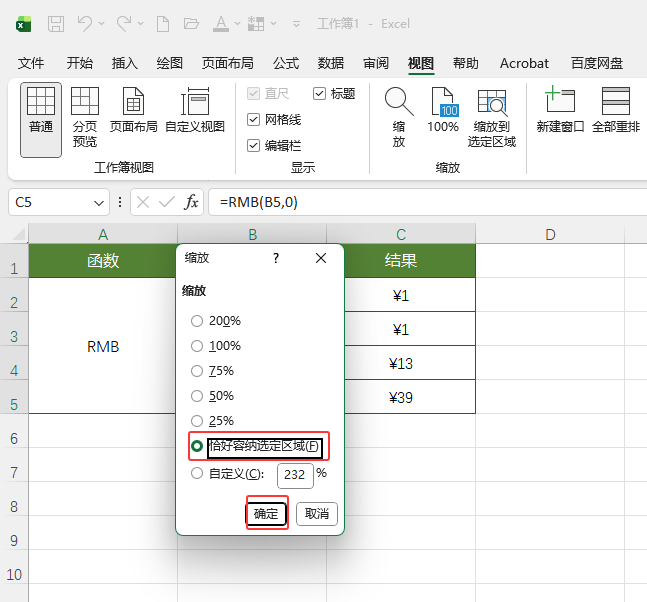Reset zoom with the 100% icon
Viewport: 647px width, 602px height.
[x=443, y=110]
